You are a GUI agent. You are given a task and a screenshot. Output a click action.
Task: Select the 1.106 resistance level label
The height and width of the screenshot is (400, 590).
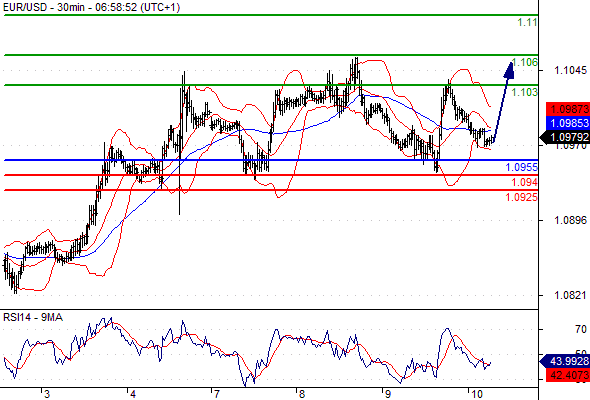point(525,62)
